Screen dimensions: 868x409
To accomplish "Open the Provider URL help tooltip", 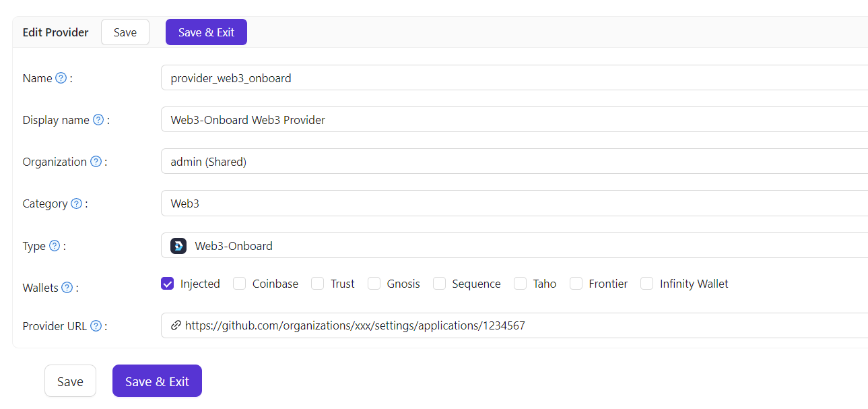I will (96, 325).
